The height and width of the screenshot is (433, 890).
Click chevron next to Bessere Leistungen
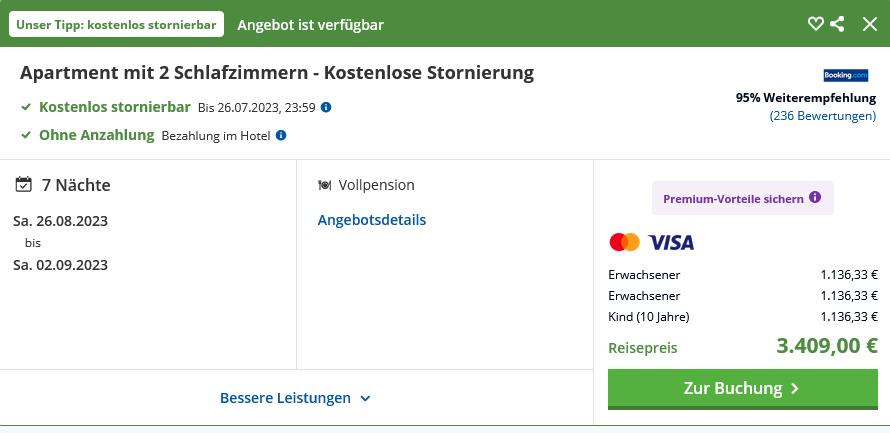(x=365, y=398)
